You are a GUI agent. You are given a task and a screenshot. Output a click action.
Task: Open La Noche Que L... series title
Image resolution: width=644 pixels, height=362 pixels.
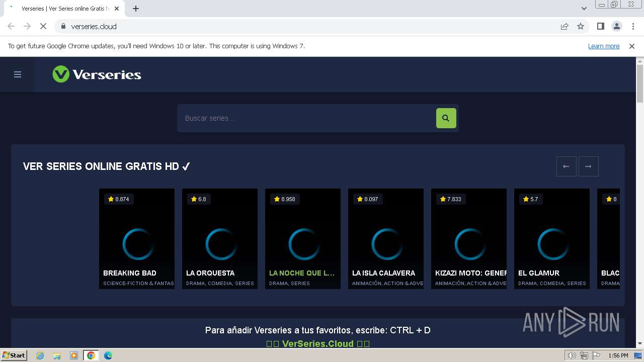[x=302, y=273]
